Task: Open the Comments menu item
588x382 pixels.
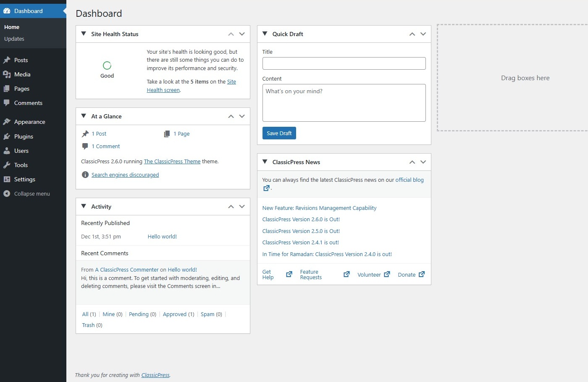Action: [28, 103]
